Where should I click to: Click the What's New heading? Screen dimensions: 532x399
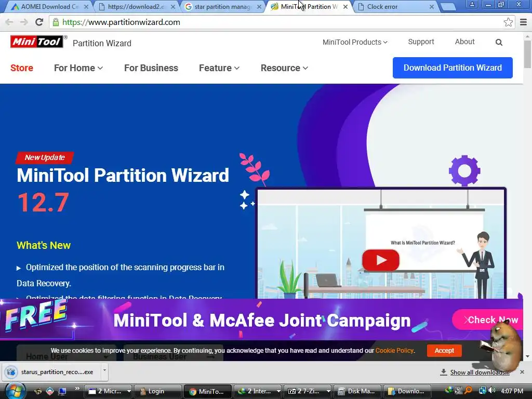(x=44, y=245)
